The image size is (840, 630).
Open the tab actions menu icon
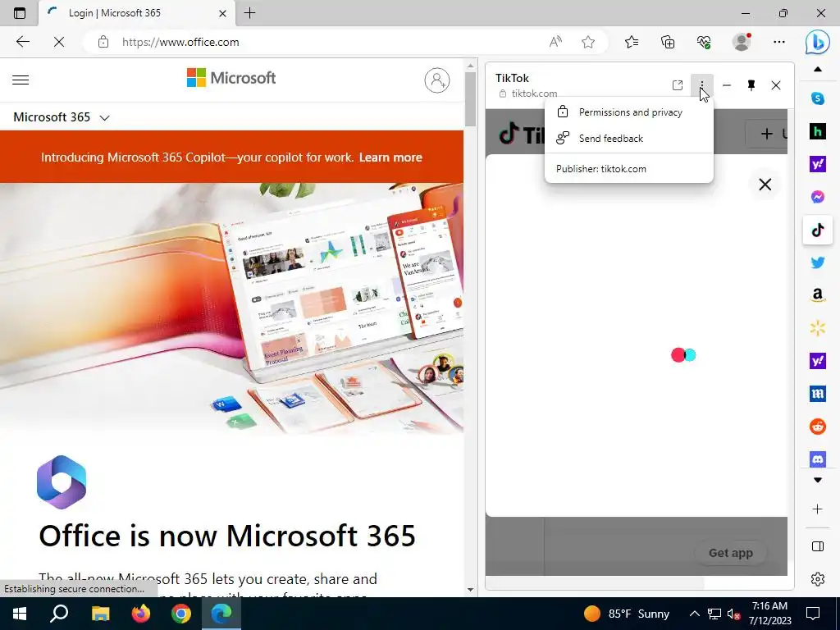point(20,13)
